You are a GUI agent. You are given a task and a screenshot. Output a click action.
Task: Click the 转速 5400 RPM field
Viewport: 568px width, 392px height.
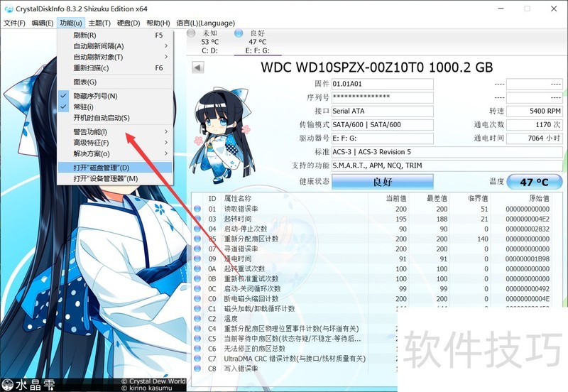[x=535, y=111]
